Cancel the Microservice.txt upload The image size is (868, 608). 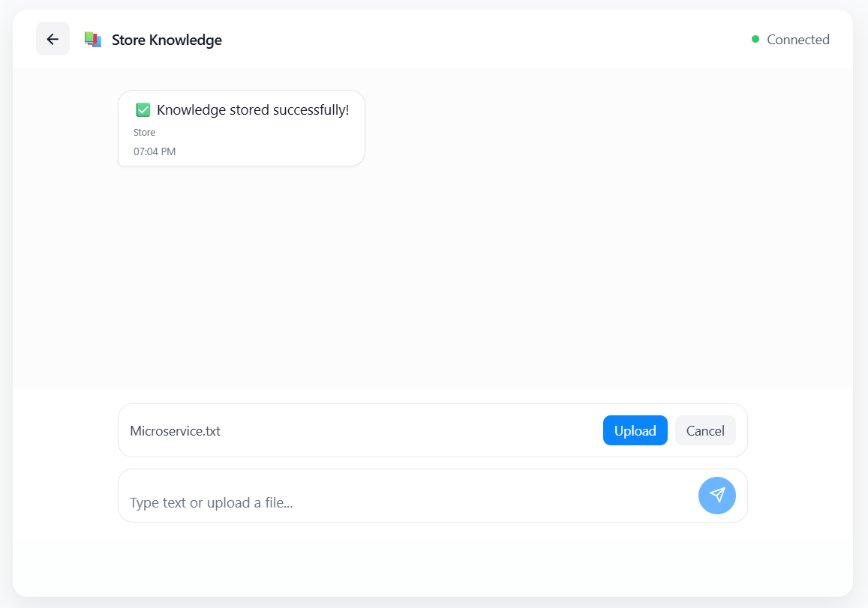tap(704, 430)
